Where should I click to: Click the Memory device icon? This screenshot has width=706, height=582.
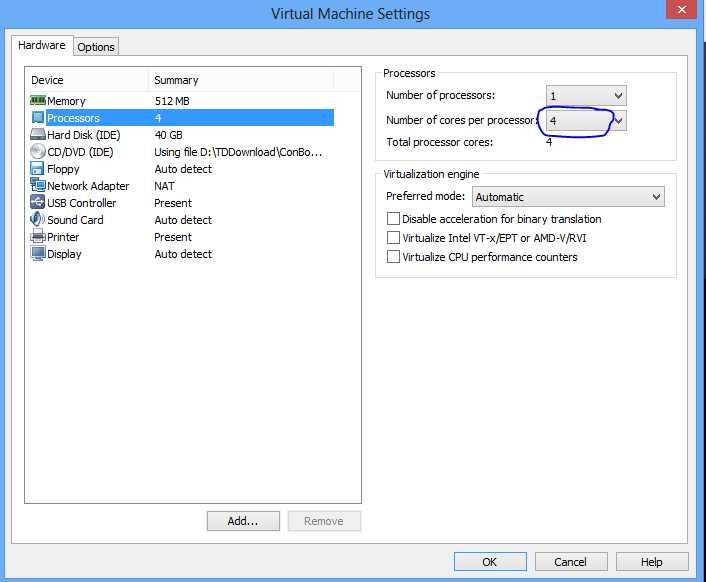pos(38,101)
